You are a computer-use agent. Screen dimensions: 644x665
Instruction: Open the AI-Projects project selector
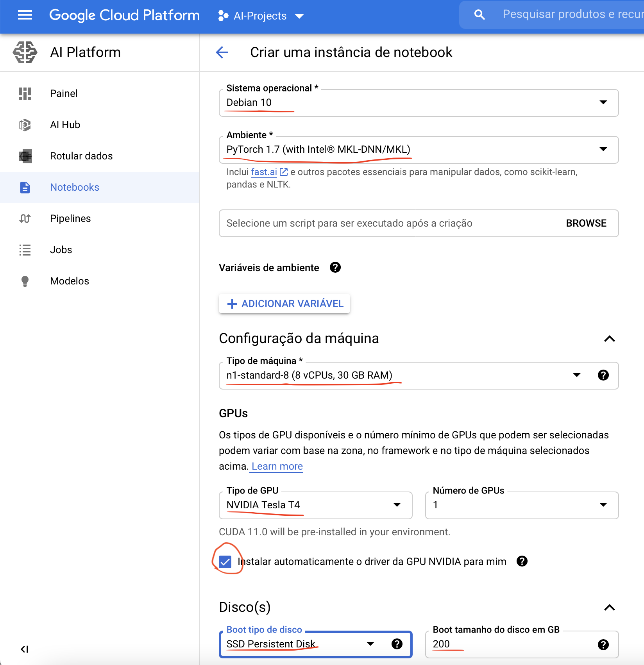261,16
